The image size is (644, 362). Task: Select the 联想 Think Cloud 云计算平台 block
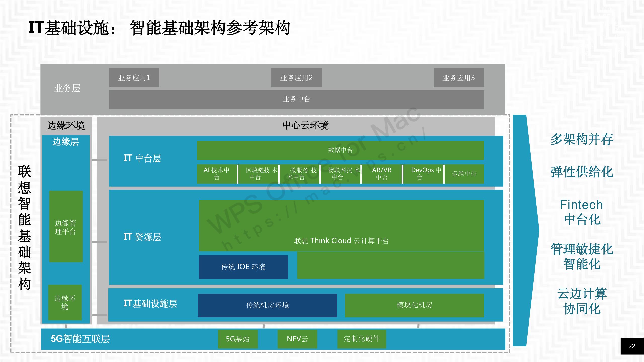click(x=341, y=241)
